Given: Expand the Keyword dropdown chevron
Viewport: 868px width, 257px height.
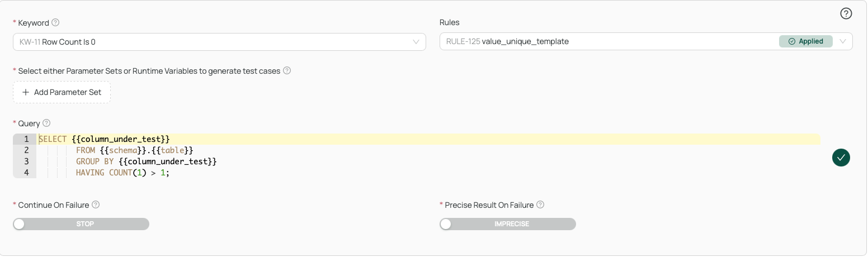Looking at the screenshot, I should pyautogui.click(x=416, y=42).
